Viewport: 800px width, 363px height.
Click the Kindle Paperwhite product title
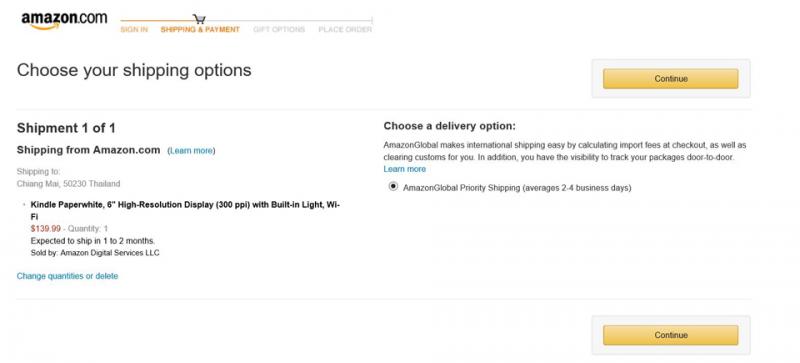pos(185,210)
